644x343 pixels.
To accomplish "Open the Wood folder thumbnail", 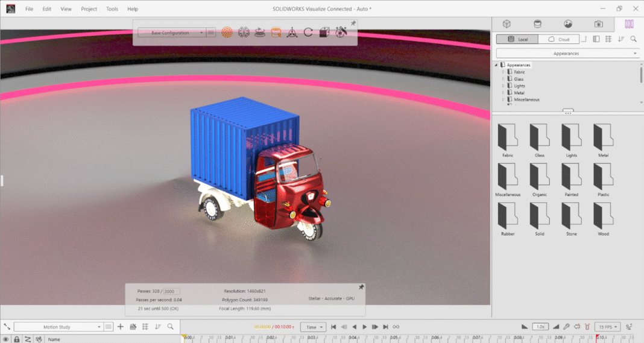I will click(x=604, y=219).
